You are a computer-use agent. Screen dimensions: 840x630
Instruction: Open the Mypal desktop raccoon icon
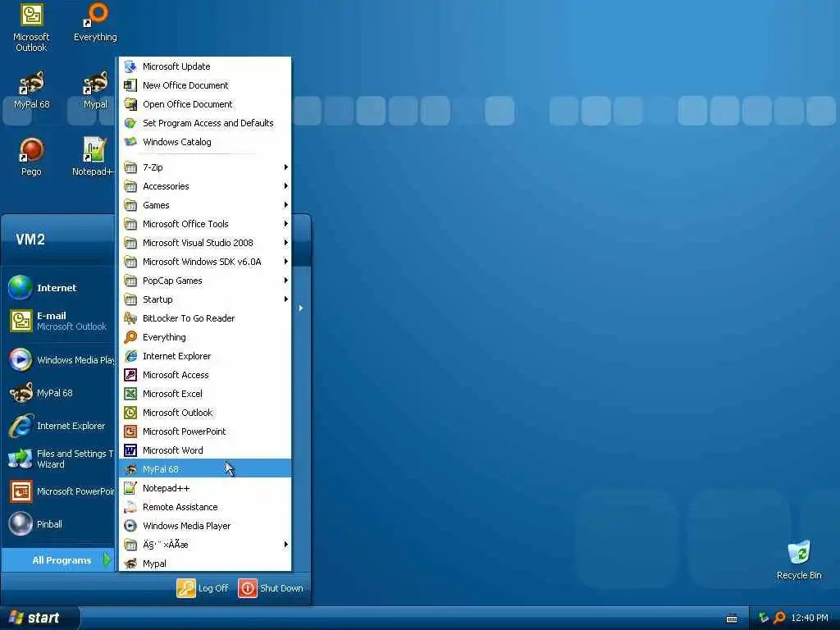(x=95, y=90)
